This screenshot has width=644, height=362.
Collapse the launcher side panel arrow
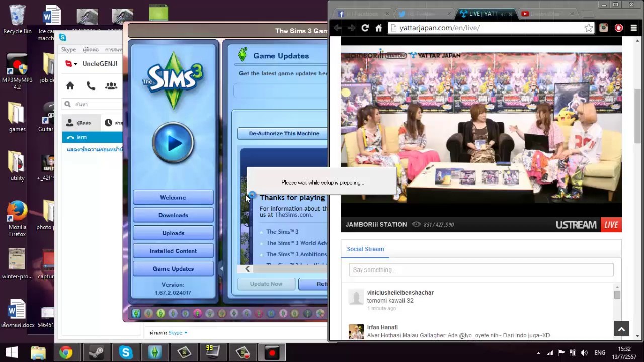click(221, 269)
